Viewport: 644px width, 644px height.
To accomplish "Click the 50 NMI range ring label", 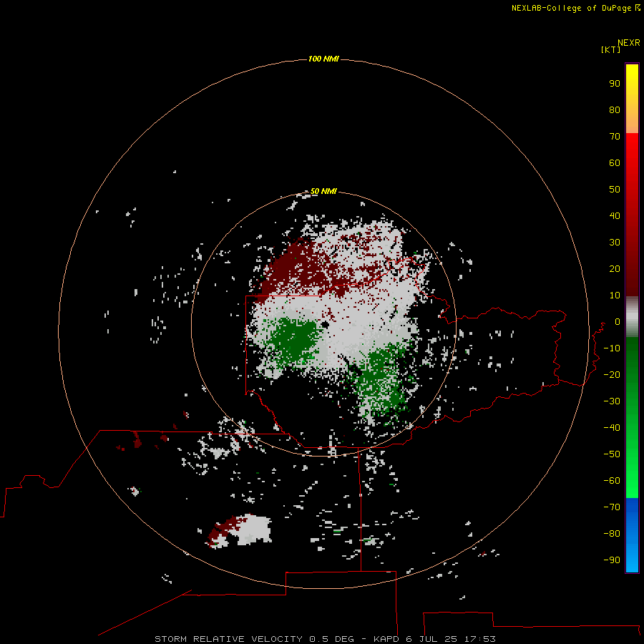I will (323, 191).
